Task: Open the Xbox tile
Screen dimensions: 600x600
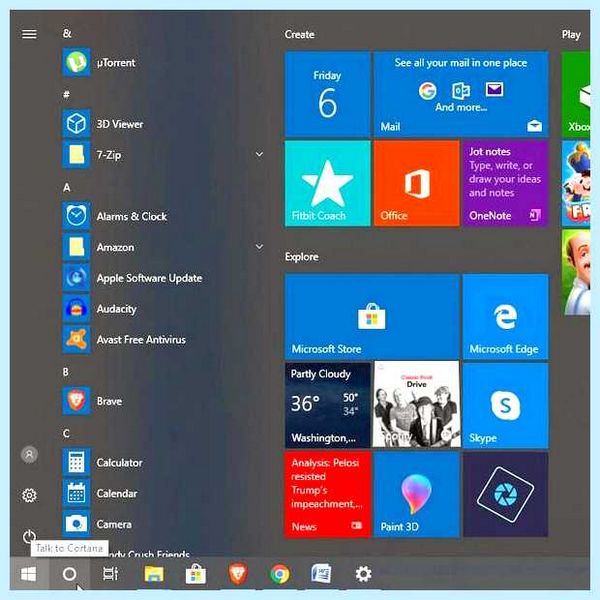Action: [x=576, y=94]
